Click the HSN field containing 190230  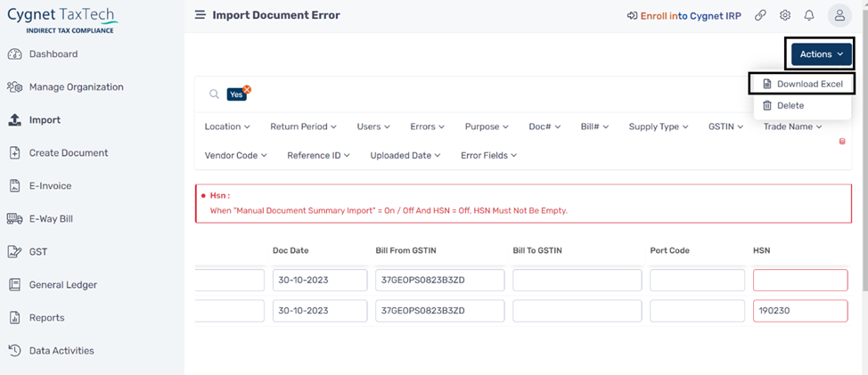coord(800,311)
